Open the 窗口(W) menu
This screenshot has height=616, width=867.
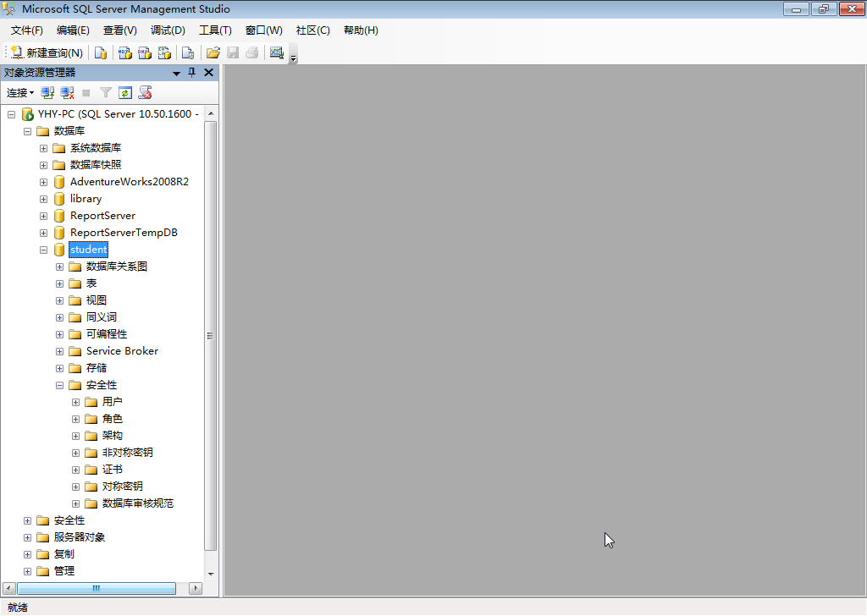click(264, 30)
